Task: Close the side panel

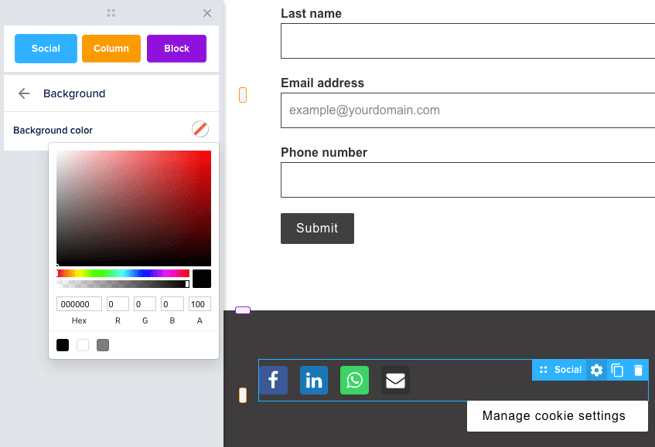Action: [207, 13]
